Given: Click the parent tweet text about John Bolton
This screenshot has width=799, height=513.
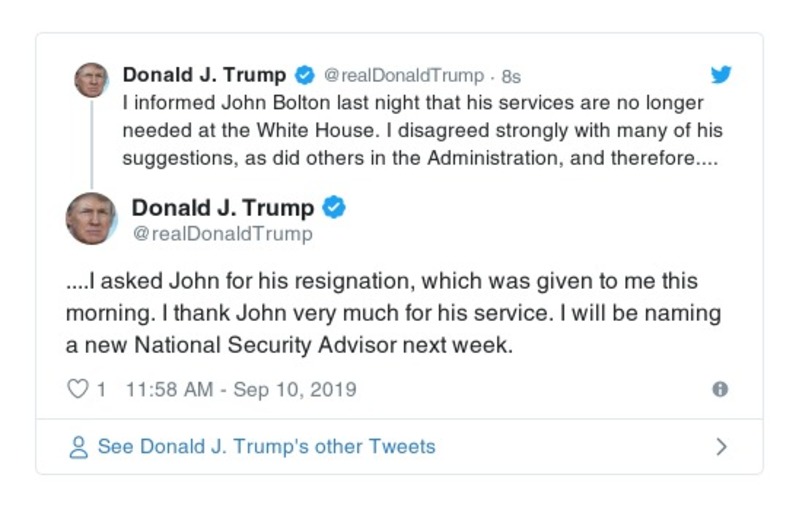Looking at the screenshot, I should pyautogui.click(x=422, y=131).
